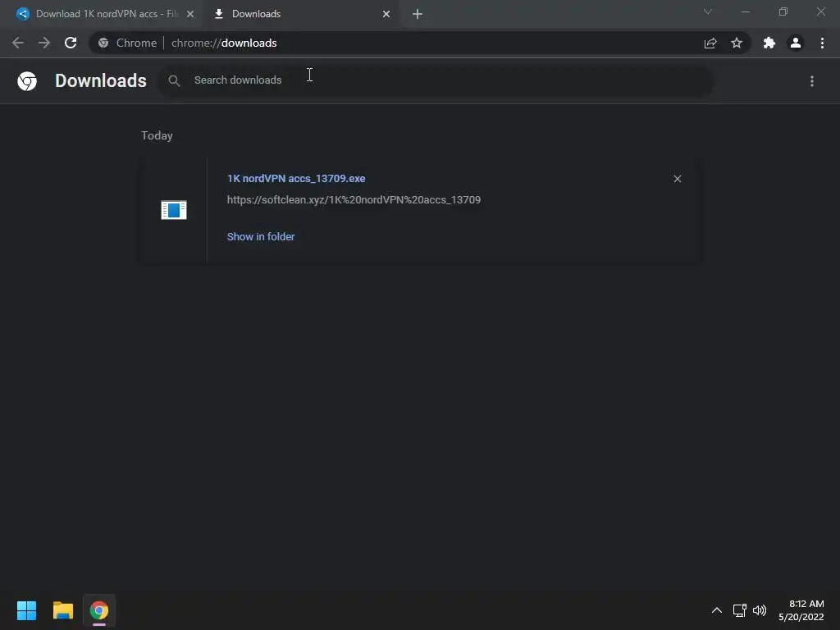Click Show in folder

(261, 237)
